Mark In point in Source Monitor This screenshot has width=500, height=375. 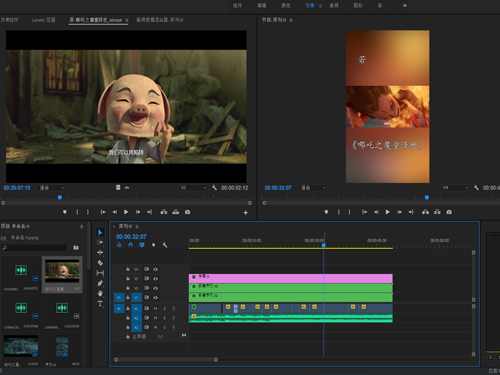pos(77,212)
